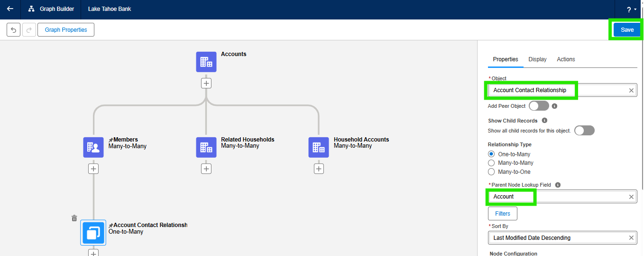644x256 pixels.
Task: Select the Household Accounts node icon
Action: point(319,147)
